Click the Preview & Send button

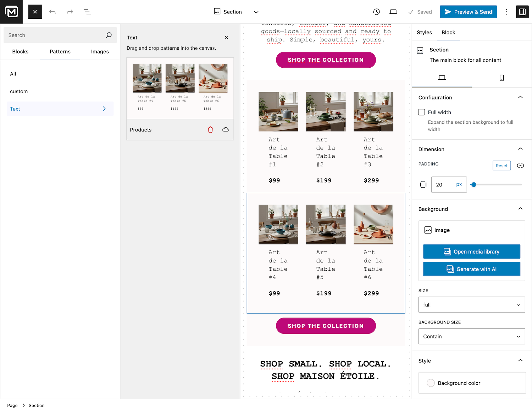(x=468, y=12)
